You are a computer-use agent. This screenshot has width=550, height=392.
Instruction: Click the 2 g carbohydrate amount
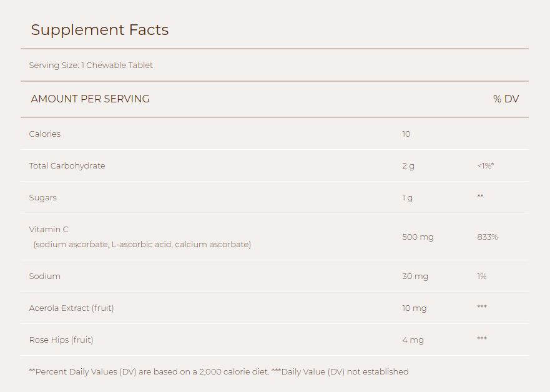(408, 166)
